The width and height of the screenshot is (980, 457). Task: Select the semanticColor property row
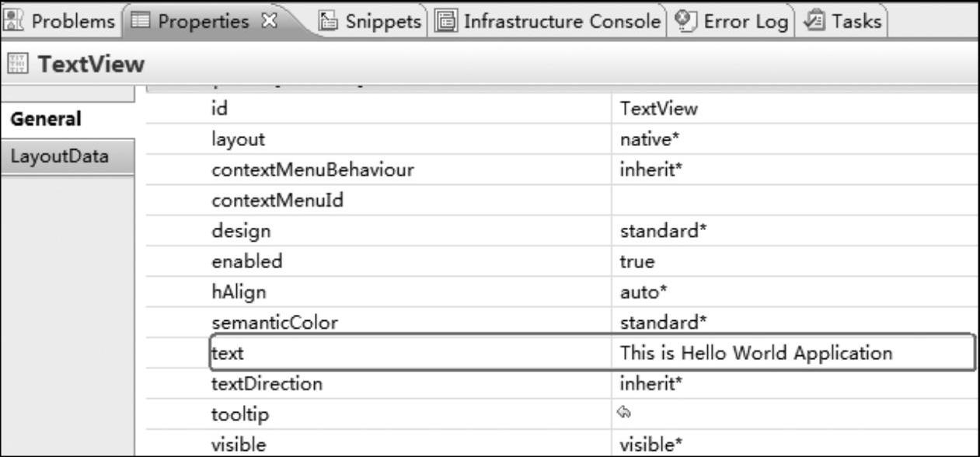pos(275,323)
